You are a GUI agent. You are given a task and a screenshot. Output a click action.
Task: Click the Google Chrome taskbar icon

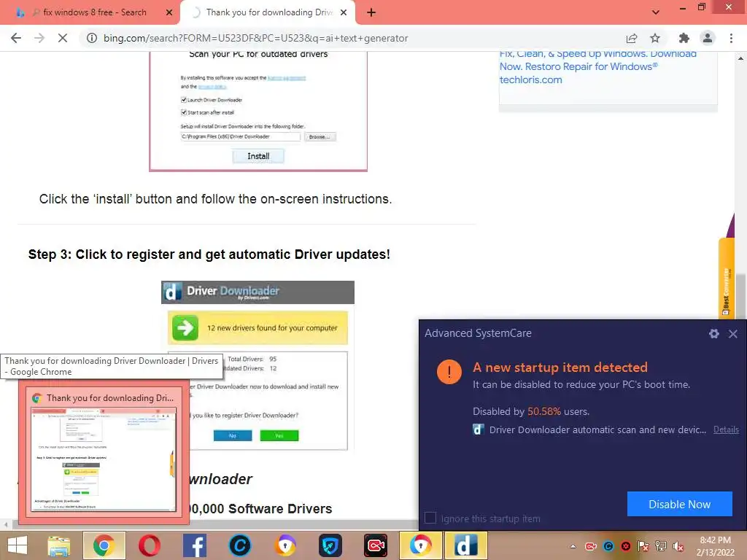[x=104, y=545]
